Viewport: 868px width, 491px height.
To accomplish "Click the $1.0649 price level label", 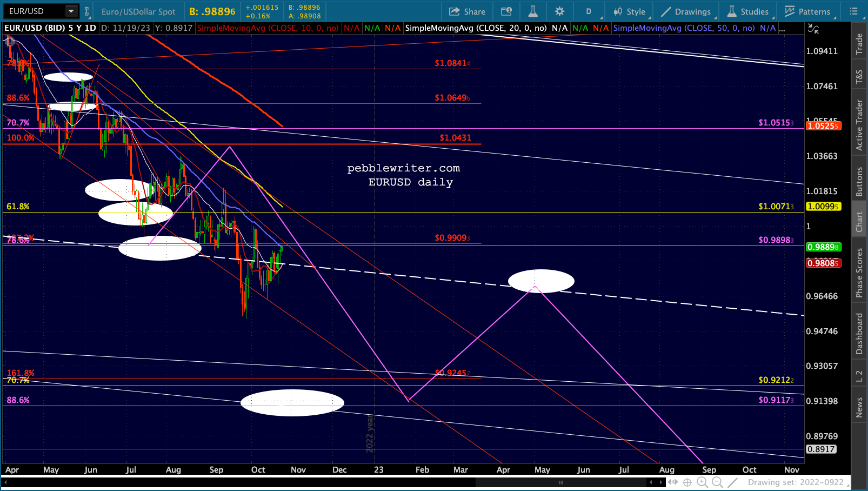I will click(x=452, y=98).
